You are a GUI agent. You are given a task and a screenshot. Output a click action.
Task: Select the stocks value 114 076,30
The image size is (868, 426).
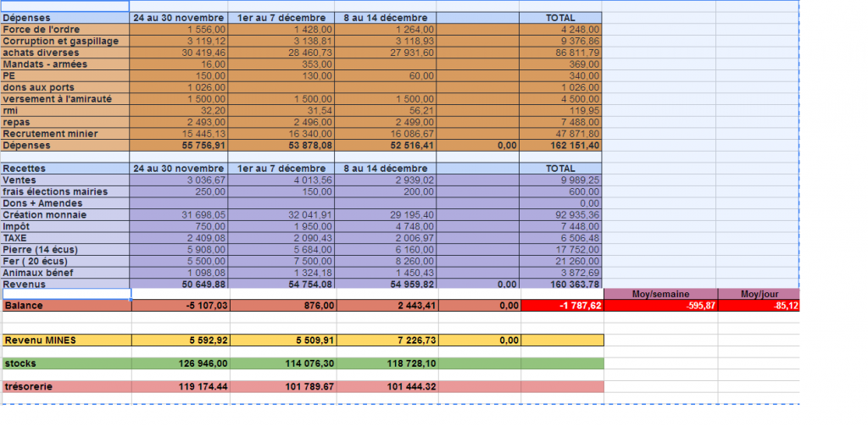tap(283, 363)
